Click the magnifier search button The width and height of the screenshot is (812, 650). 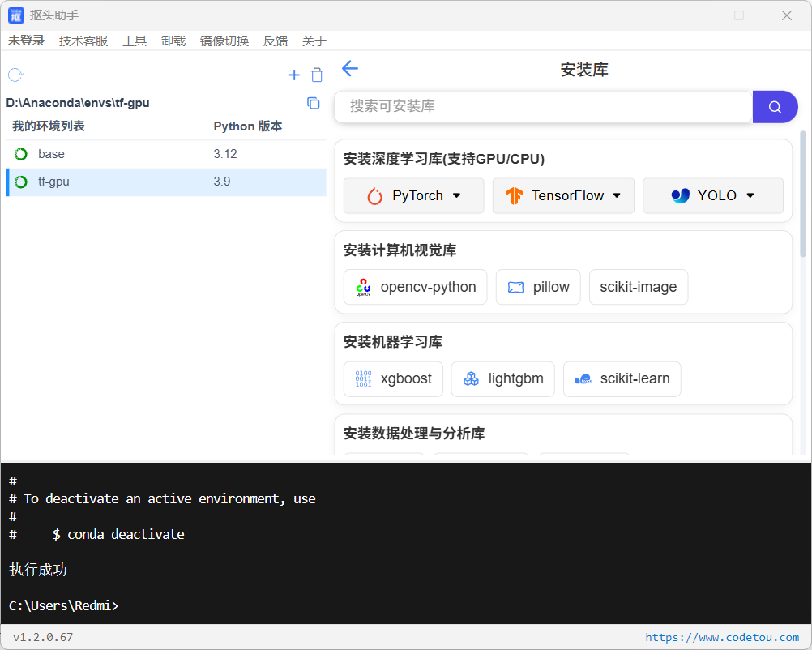[775, 107]
